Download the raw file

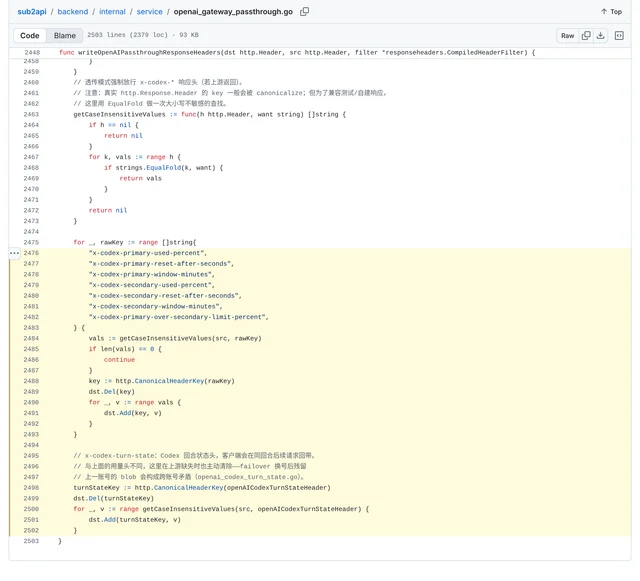[600, 36]
